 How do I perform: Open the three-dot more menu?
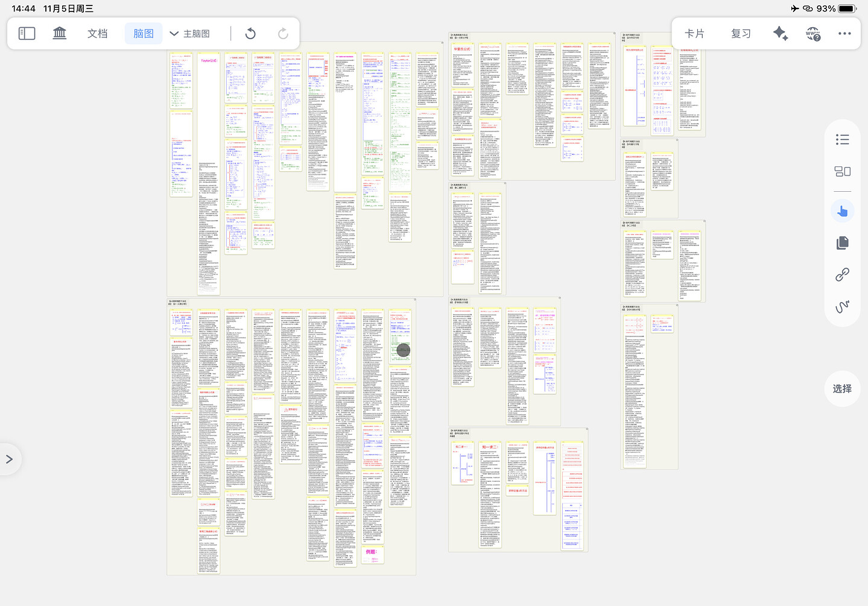(844, 34)
